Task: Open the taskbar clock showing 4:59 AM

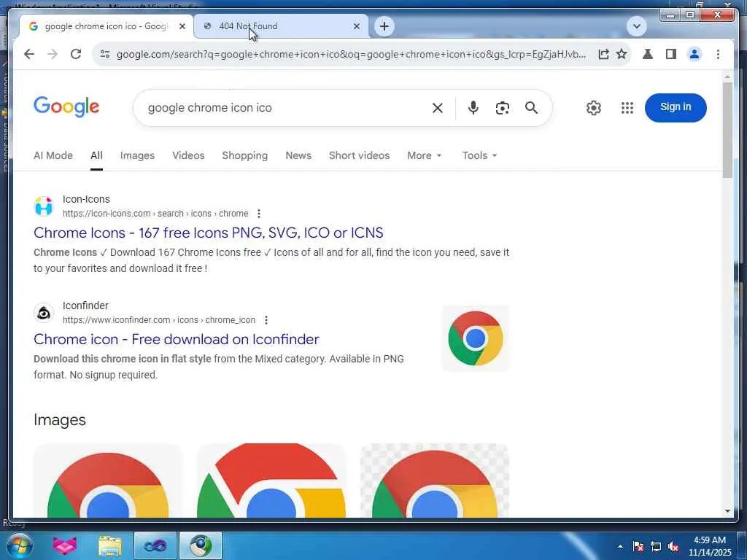Action: coord(709,546)
